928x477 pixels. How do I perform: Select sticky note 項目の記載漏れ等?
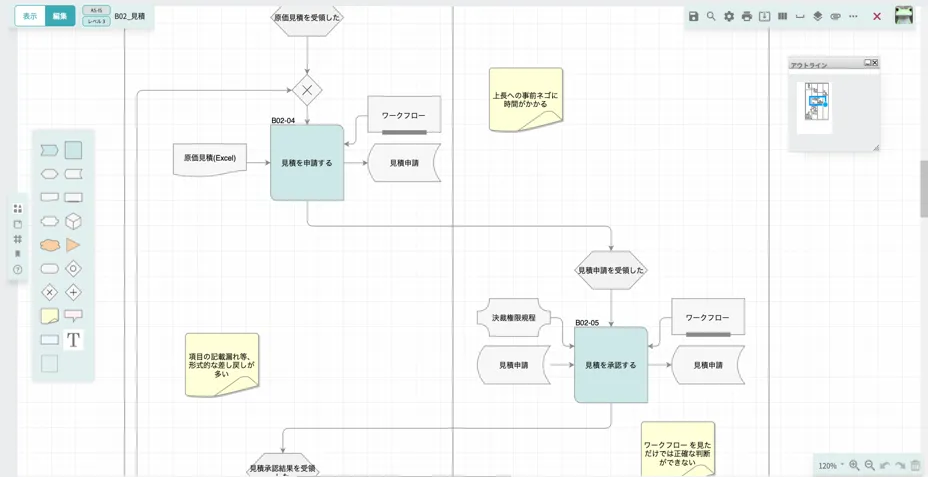(222, 365)
